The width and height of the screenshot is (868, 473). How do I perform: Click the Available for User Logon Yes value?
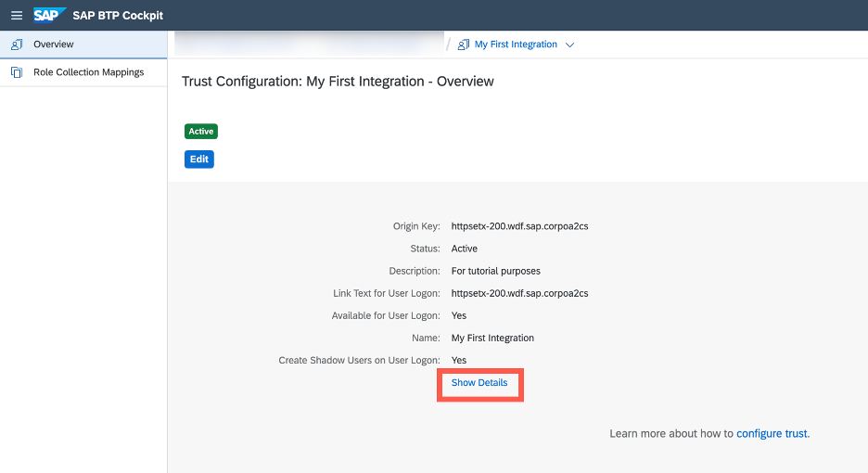(459, 315)
